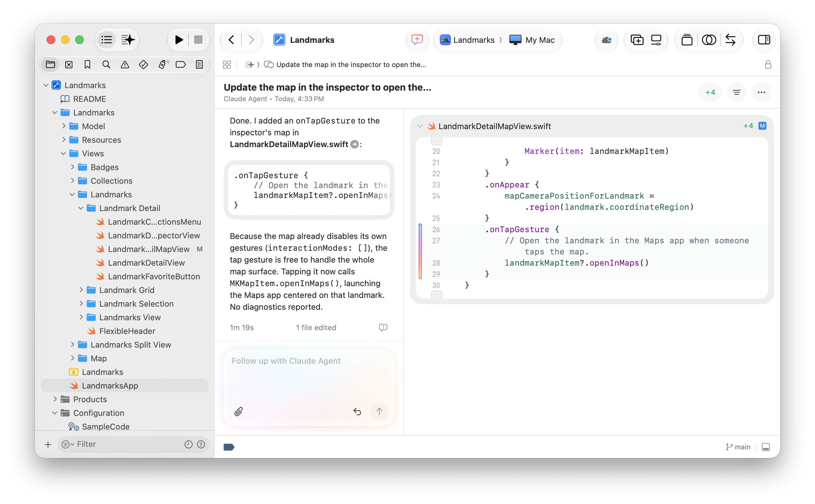Open the Report navigator icon

pyautogui.click(x=199, y=64)
